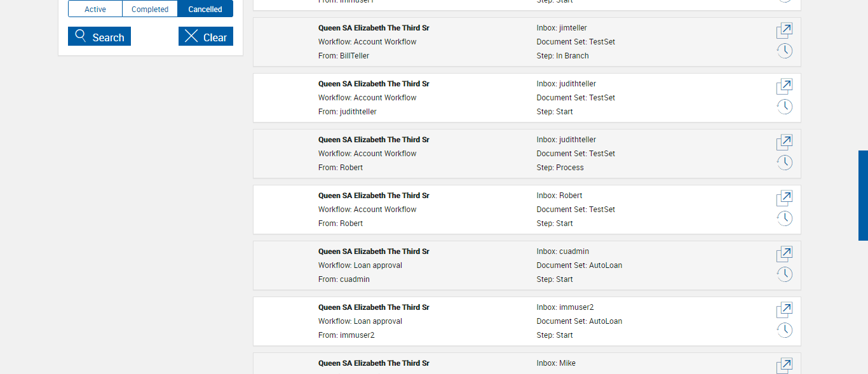Open the Robert inbox workflow item
Viewport: 868px width, 374px height.
[784, 199]
